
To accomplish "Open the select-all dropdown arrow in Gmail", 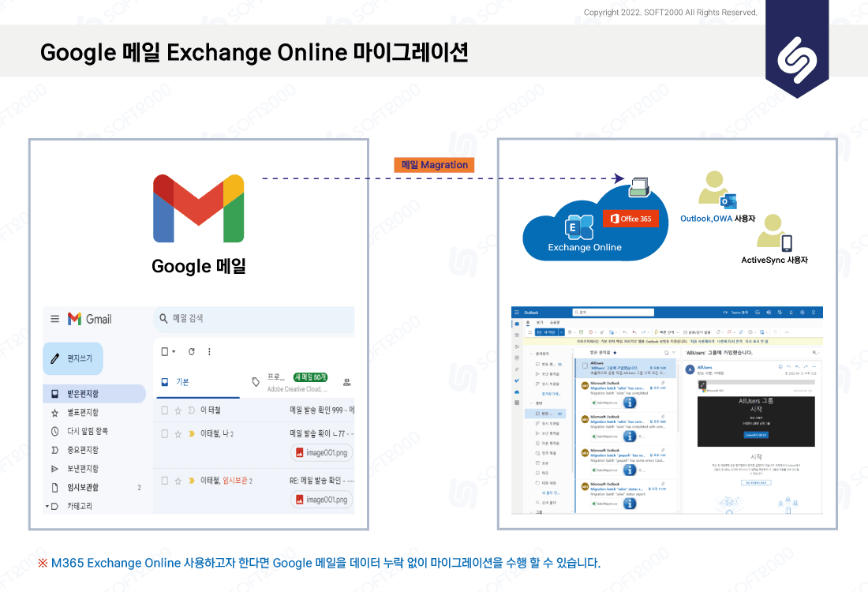I will coord(174,352).
